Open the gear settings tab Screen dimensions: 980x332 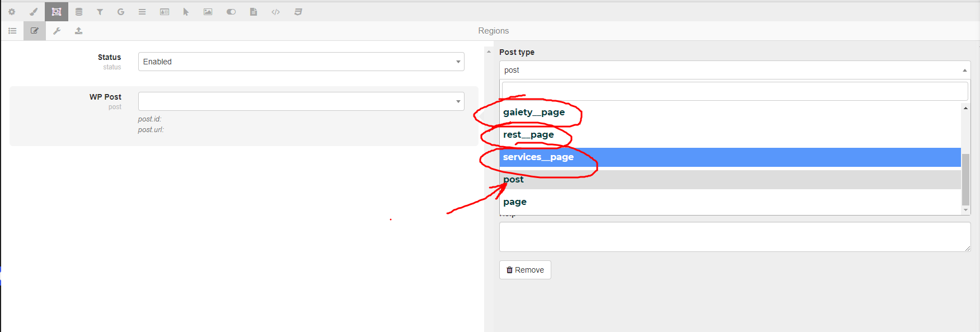12,12
